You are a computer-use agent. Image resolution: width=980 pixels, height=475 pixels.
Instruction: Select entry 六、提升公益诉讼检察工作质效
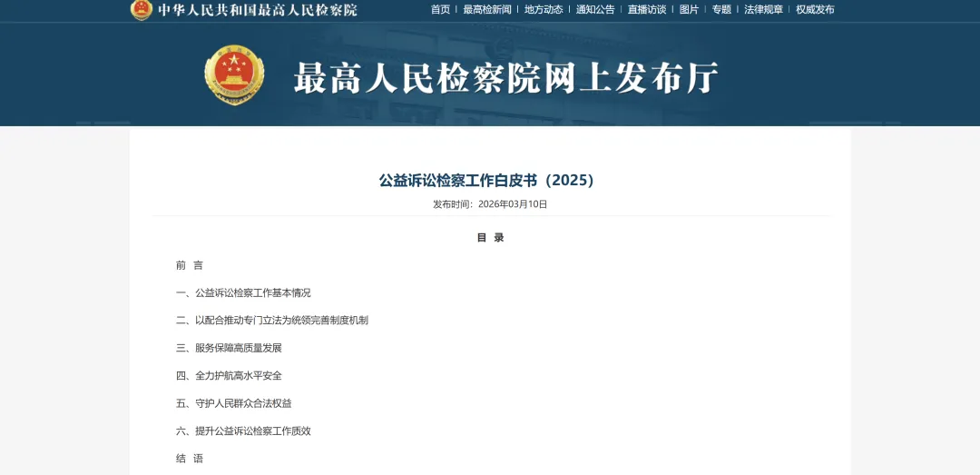(243, 431)
